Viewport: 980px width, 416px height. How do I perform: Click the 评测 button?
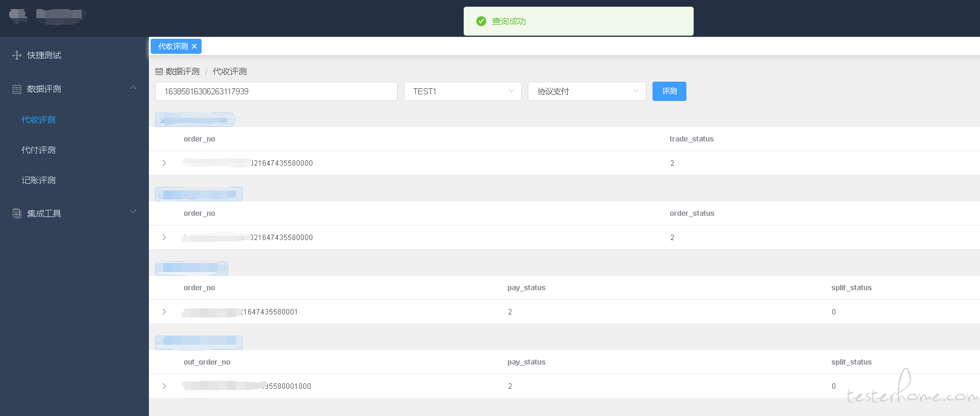point(669,91)
